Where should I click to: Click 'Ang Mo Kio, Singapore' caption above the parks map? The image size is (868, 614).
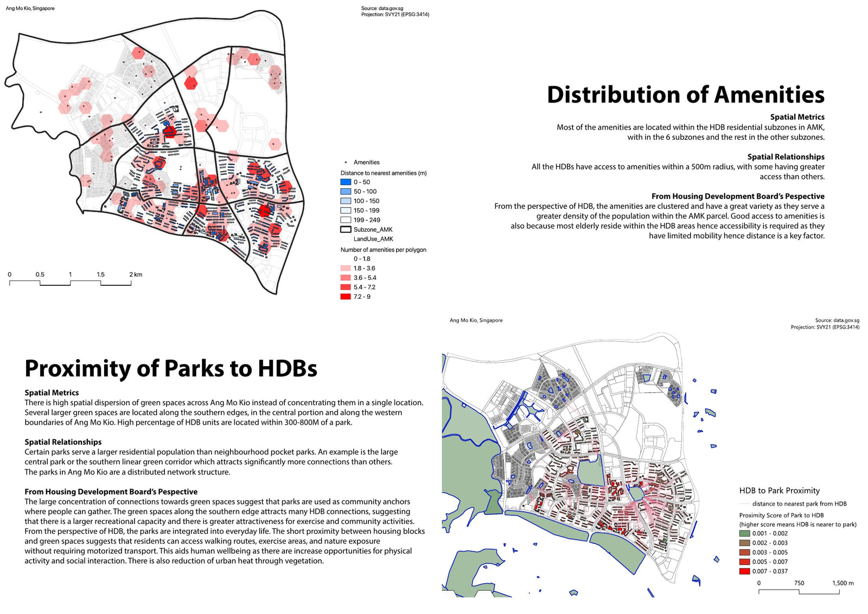[476, 321]
